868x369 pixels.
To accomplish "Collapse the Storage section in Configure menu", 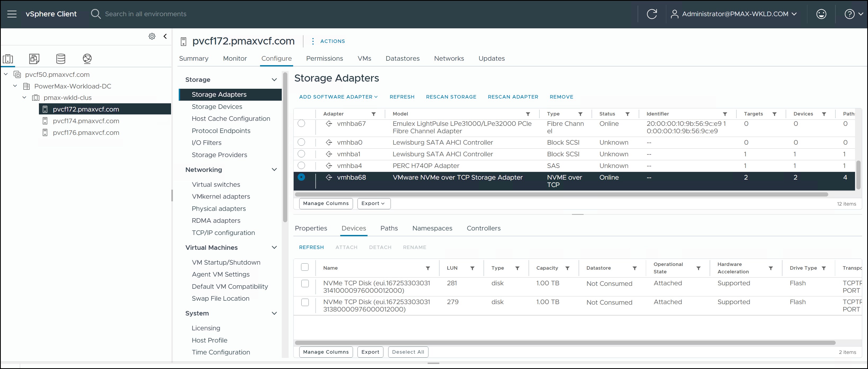I will [274, 79].
